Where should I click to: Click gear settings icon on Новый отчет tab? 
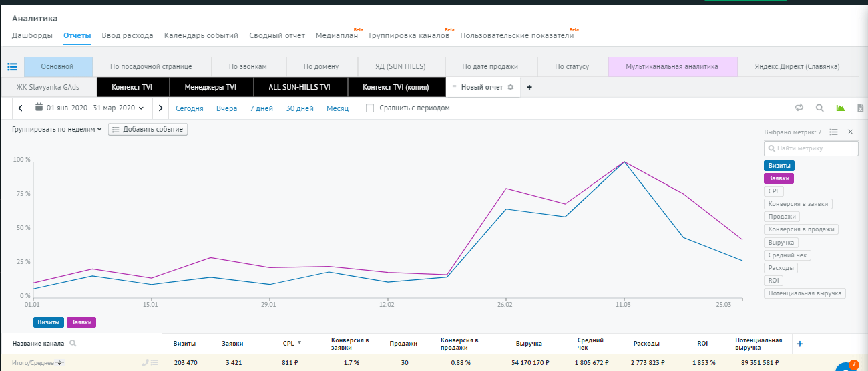(x=511, y=87)
